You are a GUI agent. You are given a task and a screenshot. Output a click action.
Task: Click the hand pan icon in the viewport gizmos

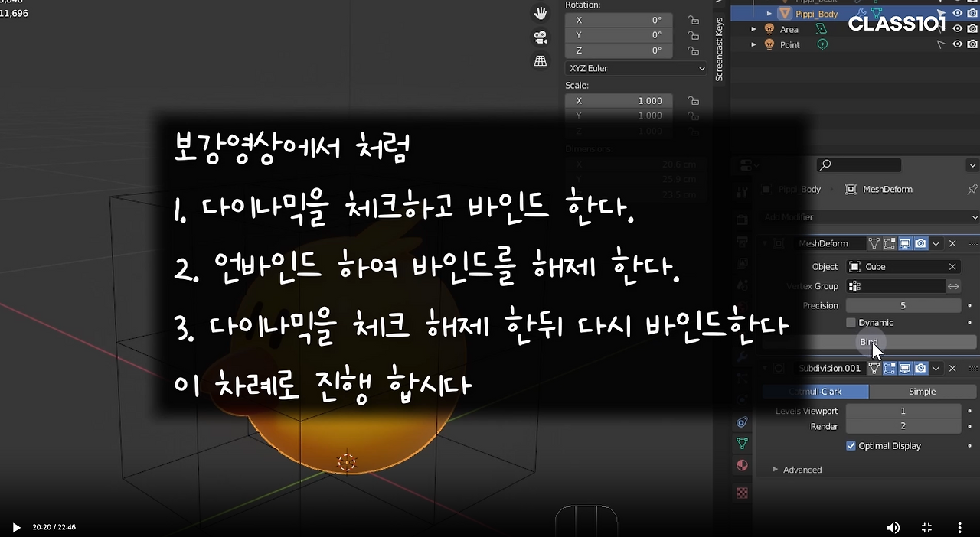click(x=541, y=12)
